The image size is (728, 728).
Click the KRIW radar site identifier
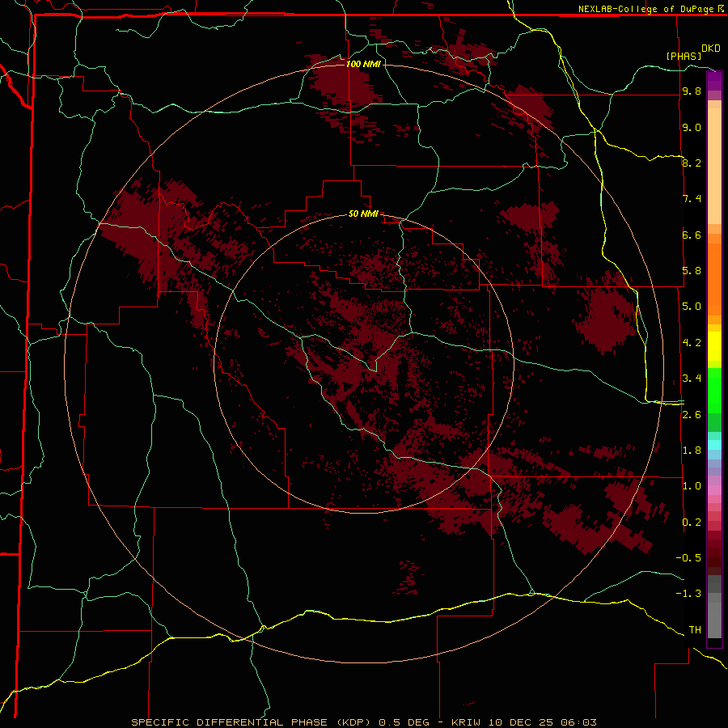[x=467, y=722]
